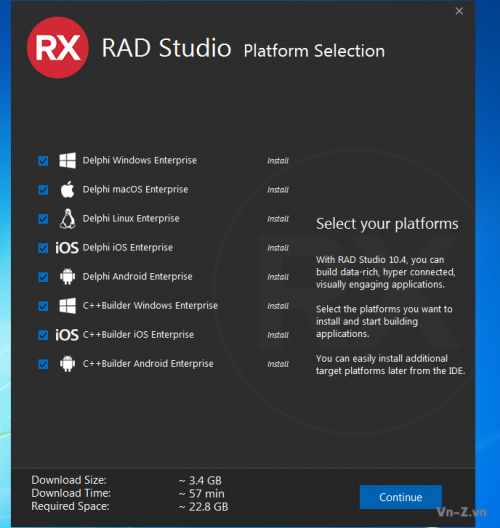Disable Delphi Android Enterprise checkbox
Viewport: 500px width, 528px height.
click(x=43, y=277)
